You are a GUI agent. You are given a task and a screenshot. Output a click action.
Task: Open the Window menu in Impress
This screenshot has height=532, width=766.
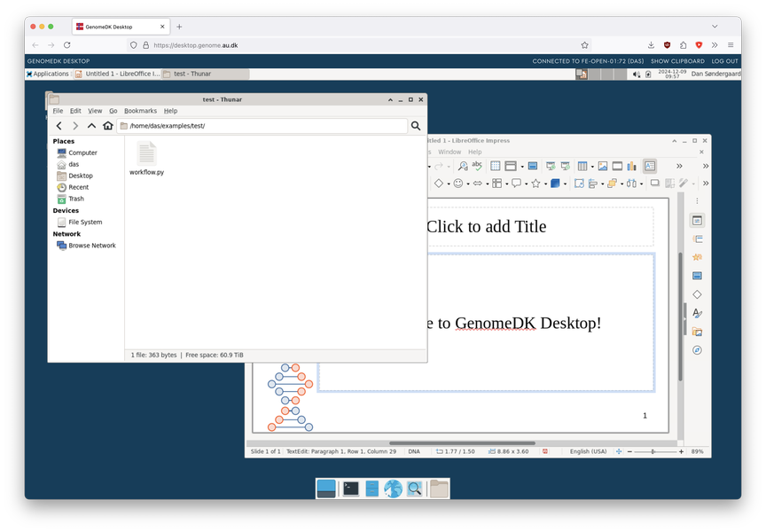tap(449, 152)
